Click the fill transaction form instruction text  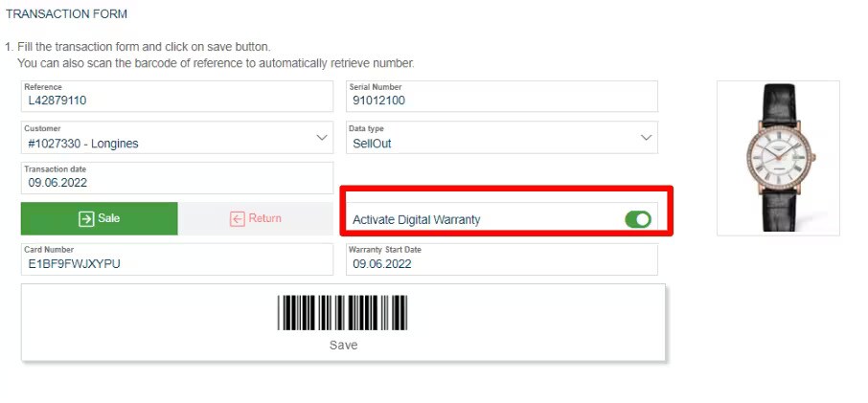point(144,47)
